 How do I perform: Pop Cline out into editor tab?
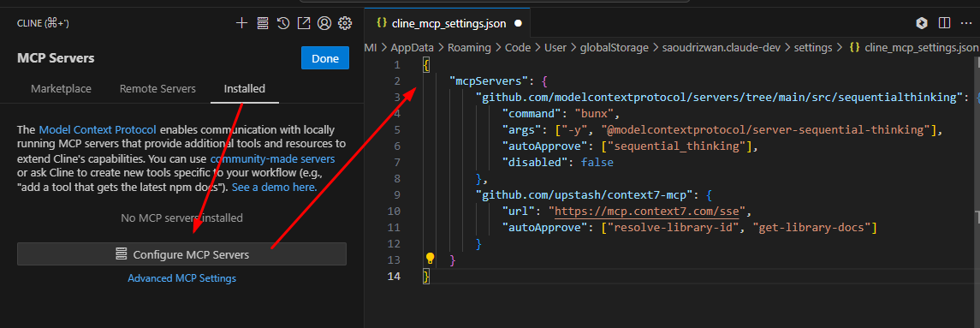point(303,23)
